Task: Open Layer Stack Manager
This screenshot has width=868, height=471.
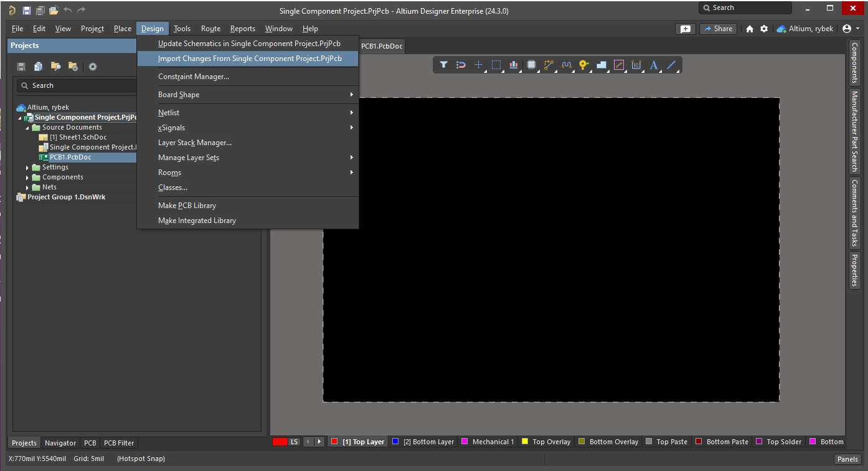Action: (x=248, y=143)
